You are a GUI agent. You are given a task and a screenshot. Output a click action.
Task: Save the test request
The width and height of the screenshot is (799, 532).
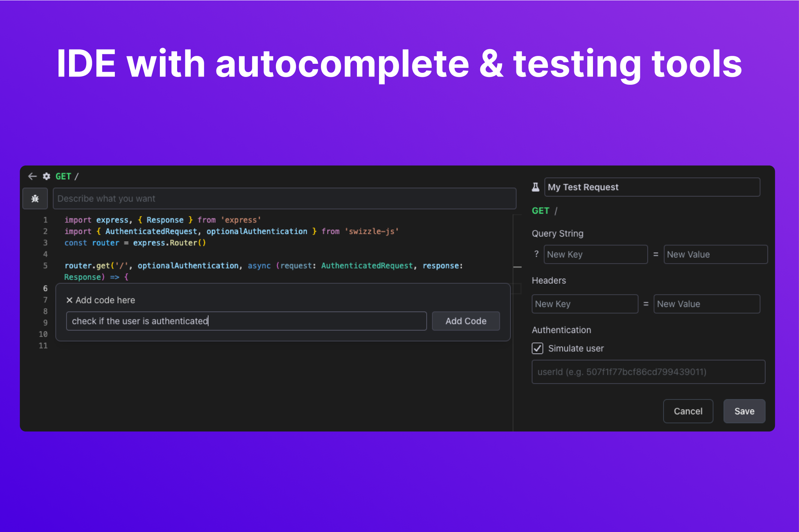(744, 411)
